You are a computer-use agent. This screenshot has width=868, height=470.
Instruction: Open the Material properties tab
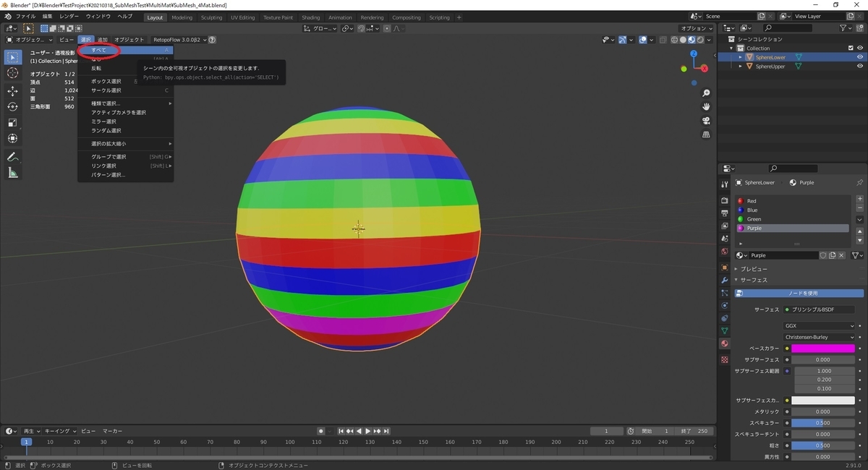(x=725, y=344)
